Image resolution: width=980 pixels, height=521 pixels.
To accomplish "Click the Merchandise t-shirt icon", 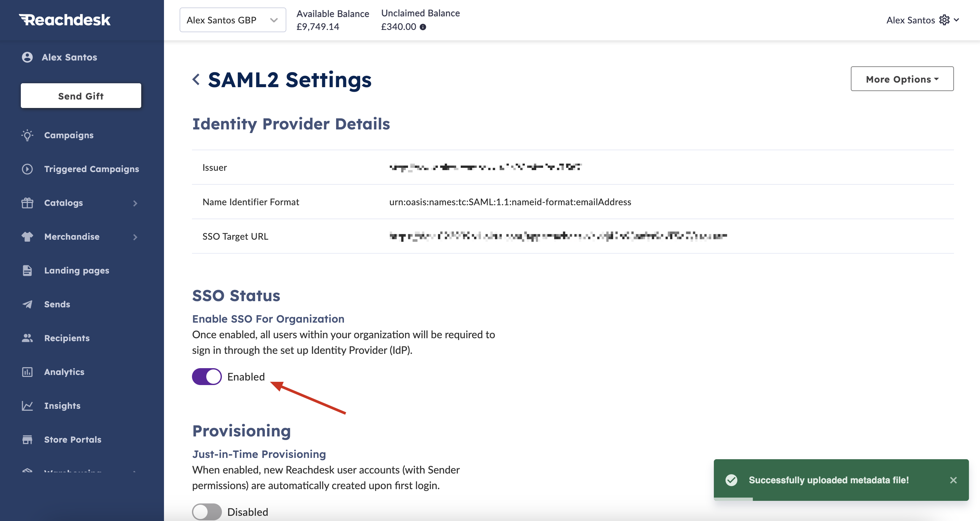I will (x=27, y=236).
